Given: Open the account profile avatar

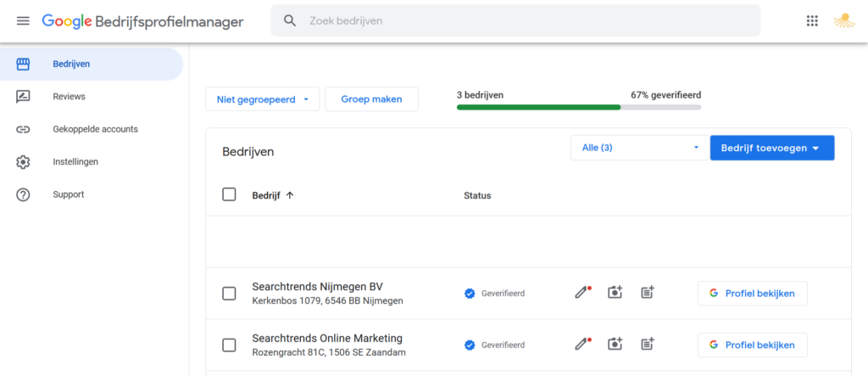Looking at the screenshot, I should 844,20.
